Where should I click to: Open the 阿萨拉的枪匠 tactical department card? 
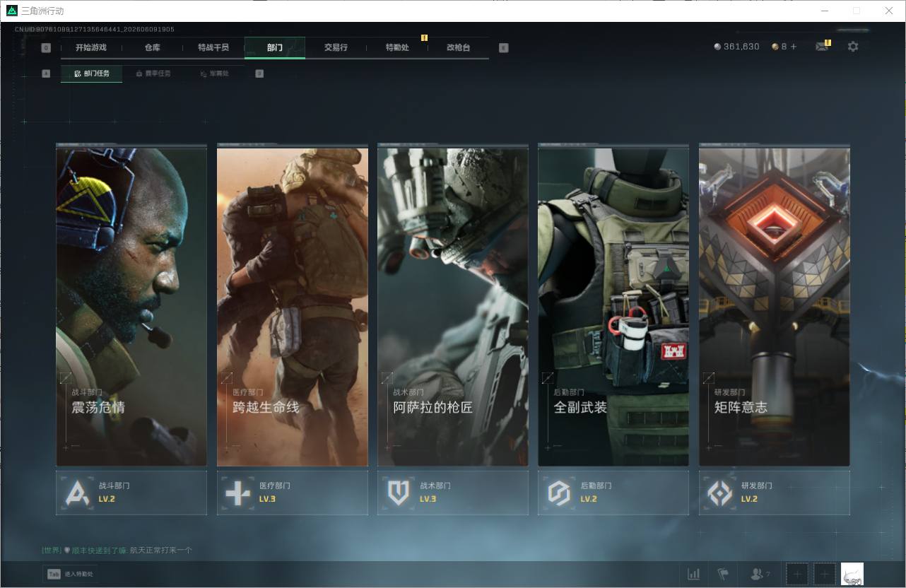453,305
